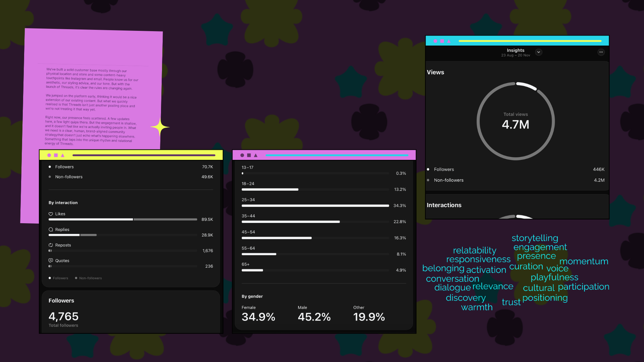Click the Female 34.9% gender statistic
This screenshot has height=362, width=644.
pos(258,317)
